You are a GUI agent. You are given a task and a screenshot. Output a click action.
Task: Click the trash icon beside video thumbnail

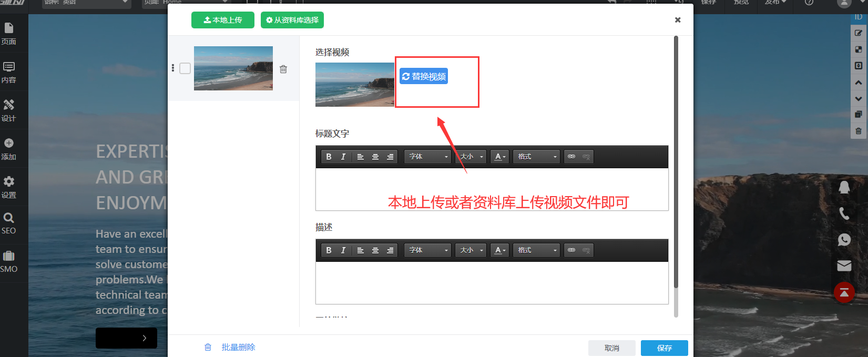point(283,69)
